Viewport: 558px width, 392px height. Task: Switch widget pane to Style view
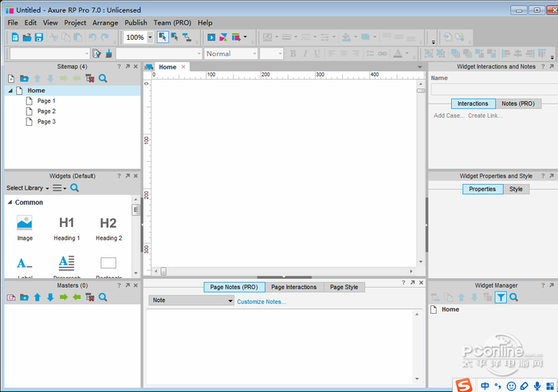pos(516,189)
